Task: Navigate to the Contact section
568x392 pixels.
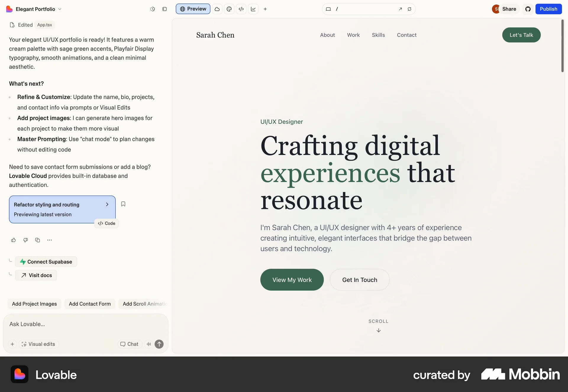Action: 406,35
